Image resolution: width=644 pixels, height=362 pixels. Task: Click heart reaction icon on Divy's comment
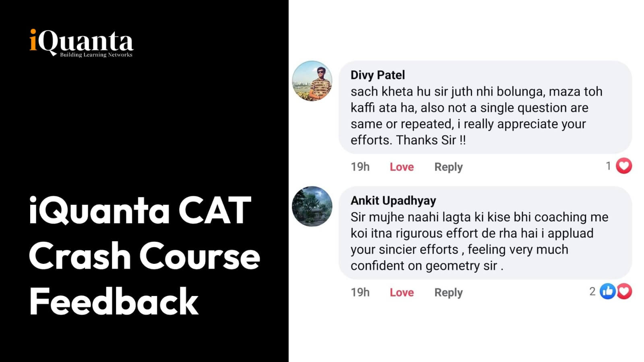[624, 166]
